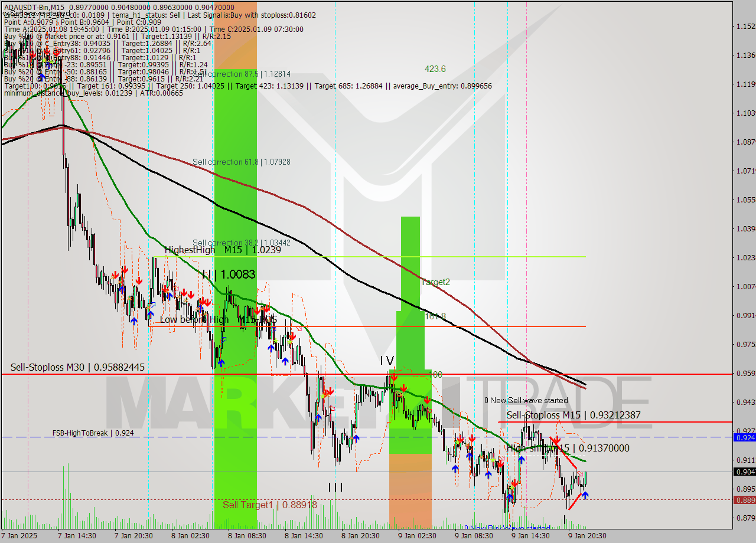756x543 pixels.
Task: Click the blue 0.924 price tag on axis
Action: point(744,437)
